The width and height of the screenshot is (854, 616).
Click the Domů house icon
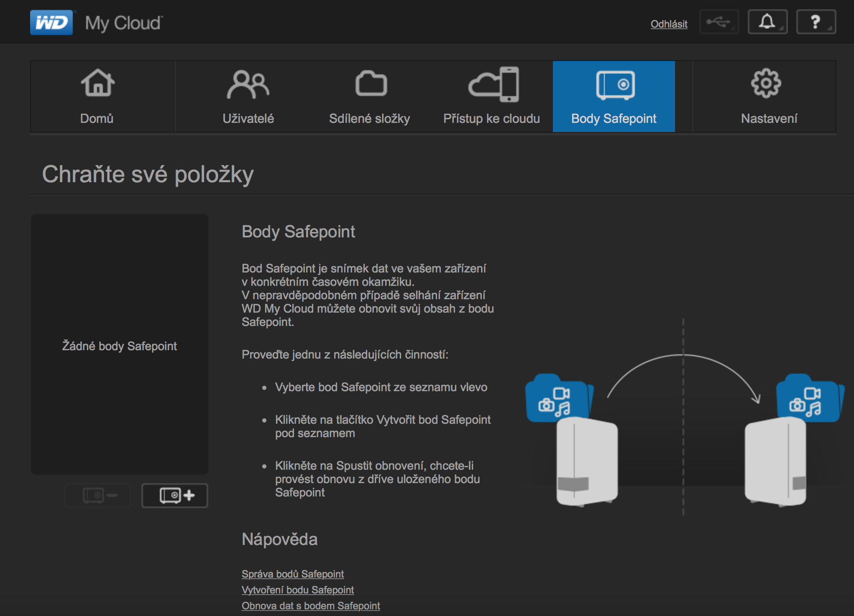[97, 83]
